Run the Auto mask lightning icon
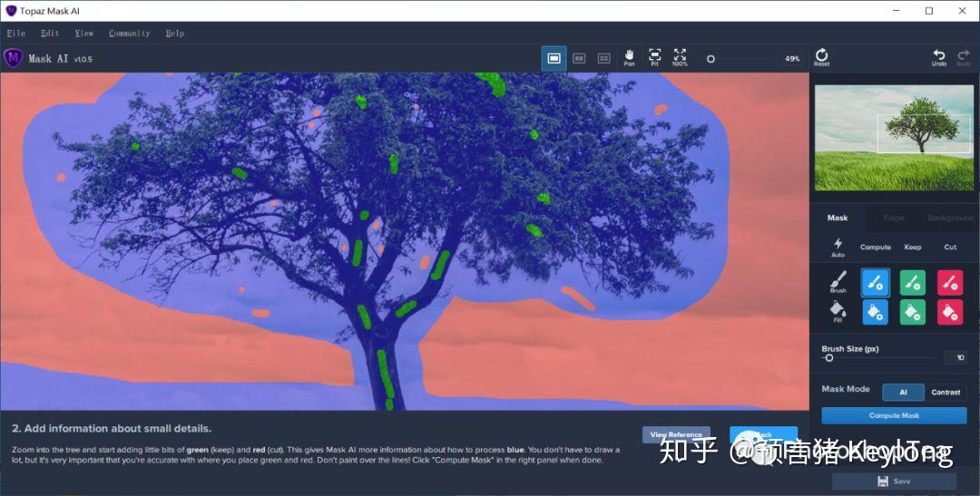Image resolution: width=980 pixels, height=496 pixels. point(838,248)
